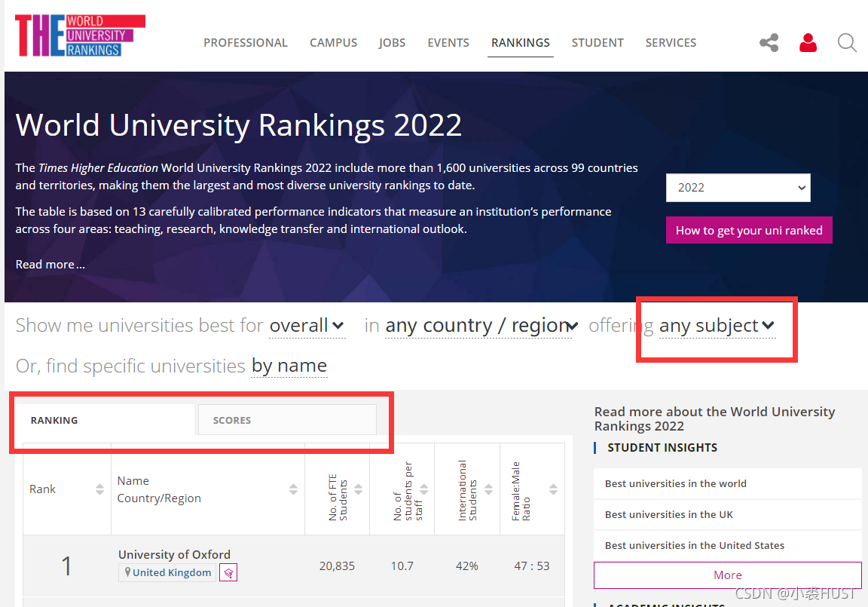The image size is (868, 607).
Task: Click the Oxford graduation cap badge icon
Action: [x=228, y=572]
